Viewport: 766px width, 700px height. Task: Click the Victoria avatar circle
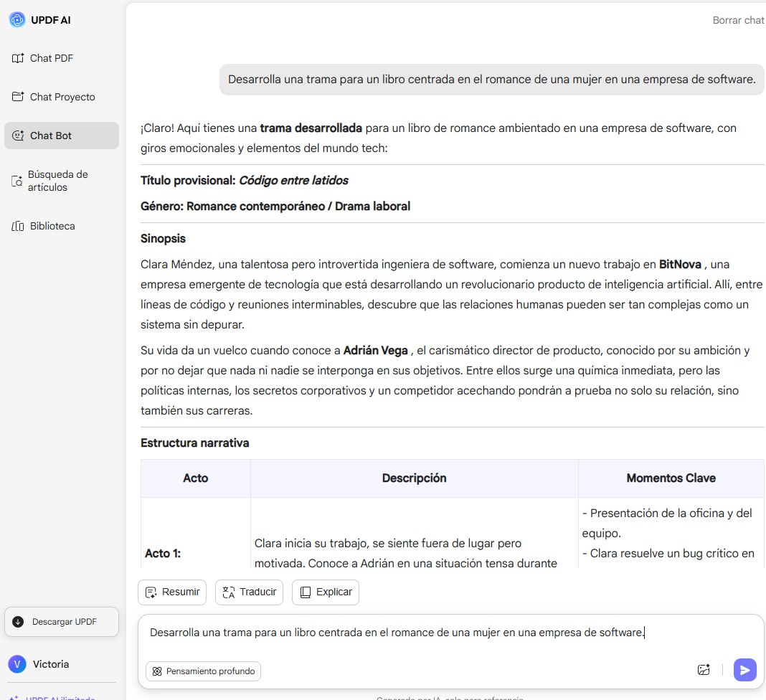(x=17, y=664)
